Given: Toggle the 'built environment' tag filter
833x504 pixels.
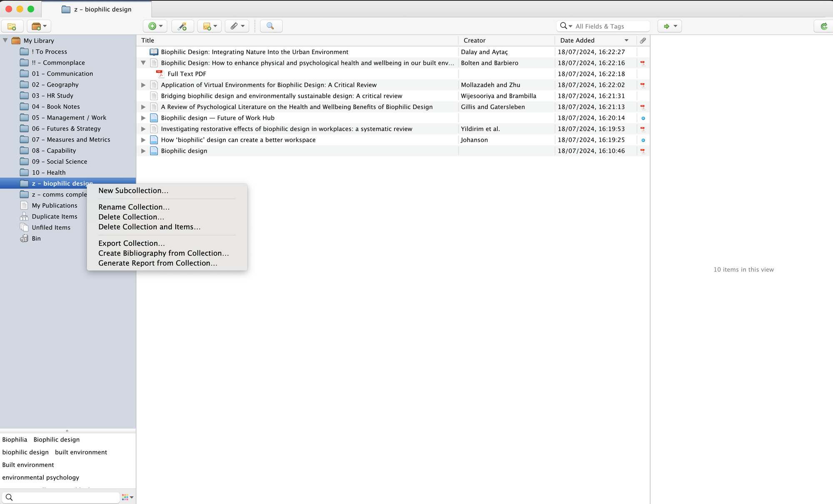Looking at the screenshot, I should (x=81, y=452).
